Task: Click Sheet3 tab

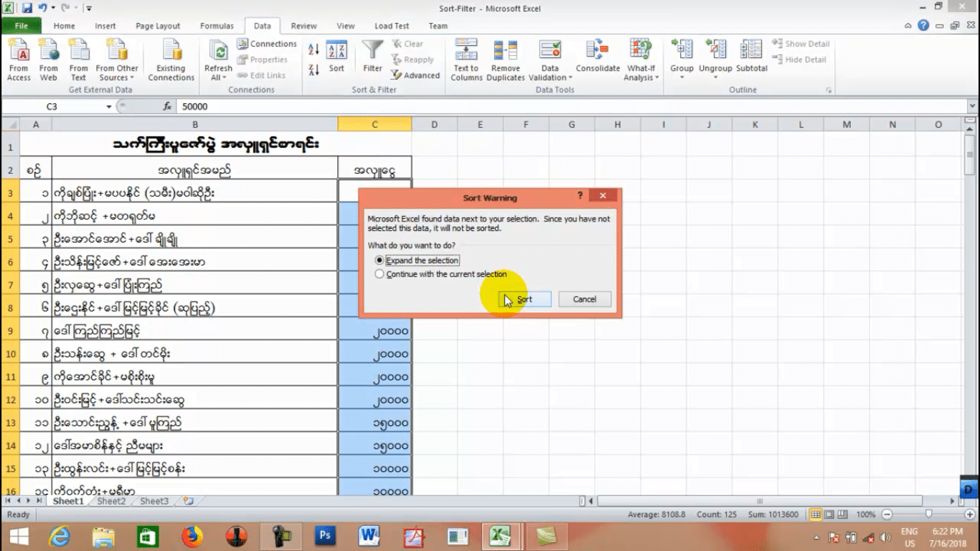Action: [x=154, y=501]
